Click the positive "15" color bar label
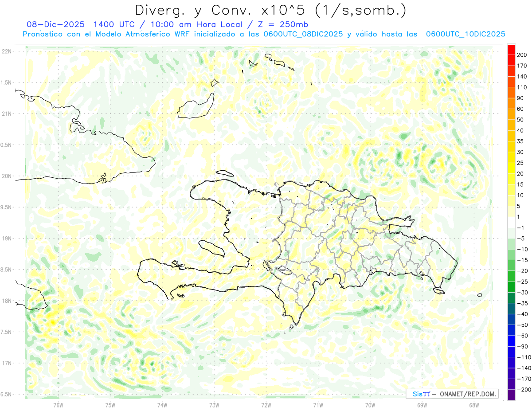 pyautogui.click(x=521, y=184)
